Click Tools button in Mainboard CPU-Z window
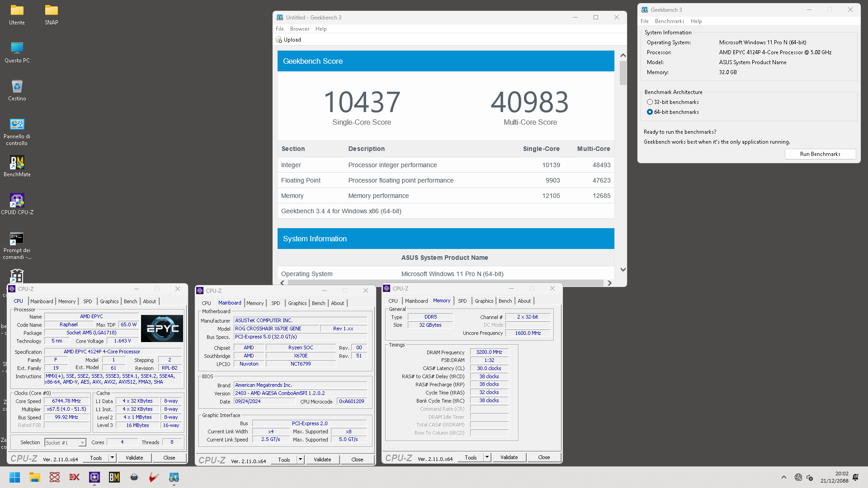 [284, 460]
